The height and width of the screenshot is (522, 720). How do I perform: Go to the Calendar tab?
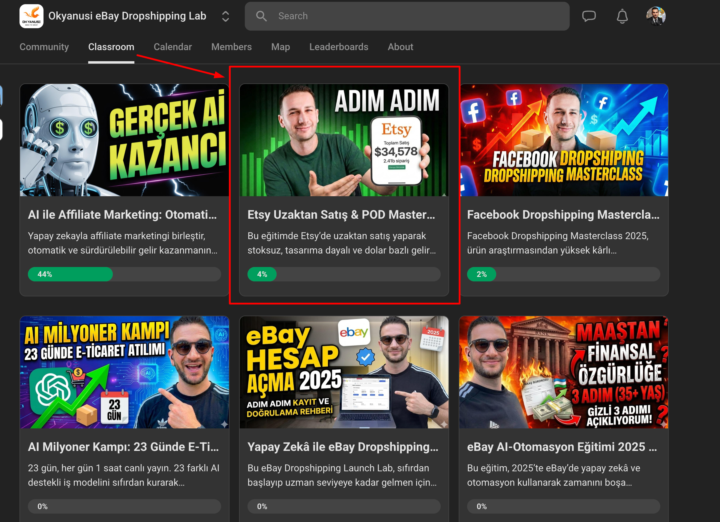coord(173,47)
